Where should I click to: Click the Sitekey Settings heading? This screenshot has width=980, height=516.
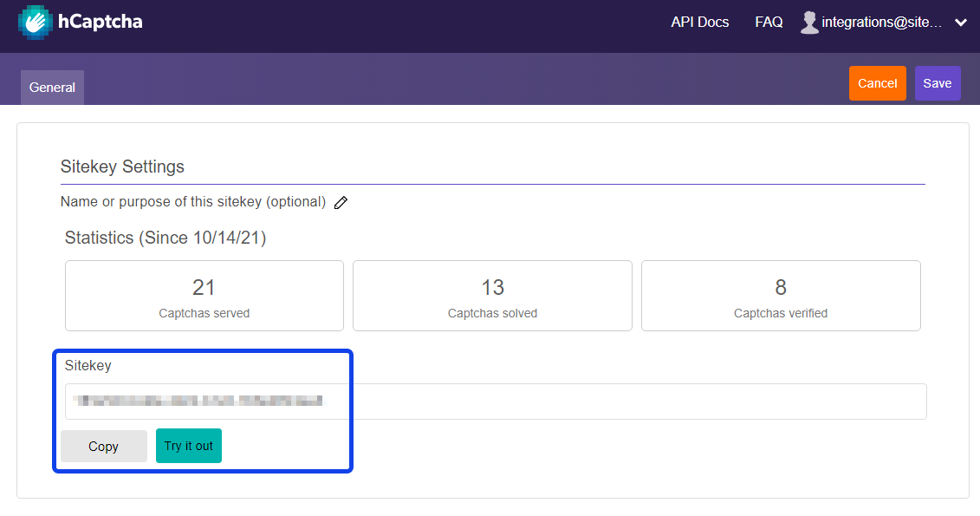pos(122,167)
